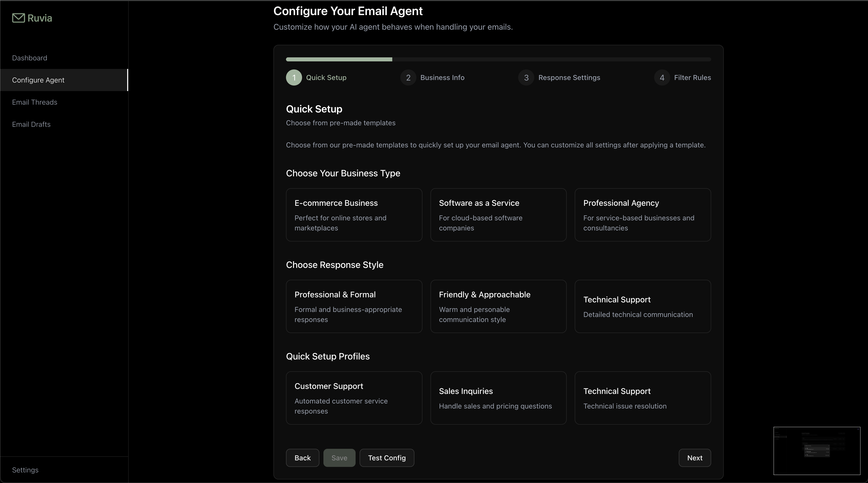The width and height of the screenshot is (868, 483).
Task: Choose Professional Agency card
Action: (643, 215)
